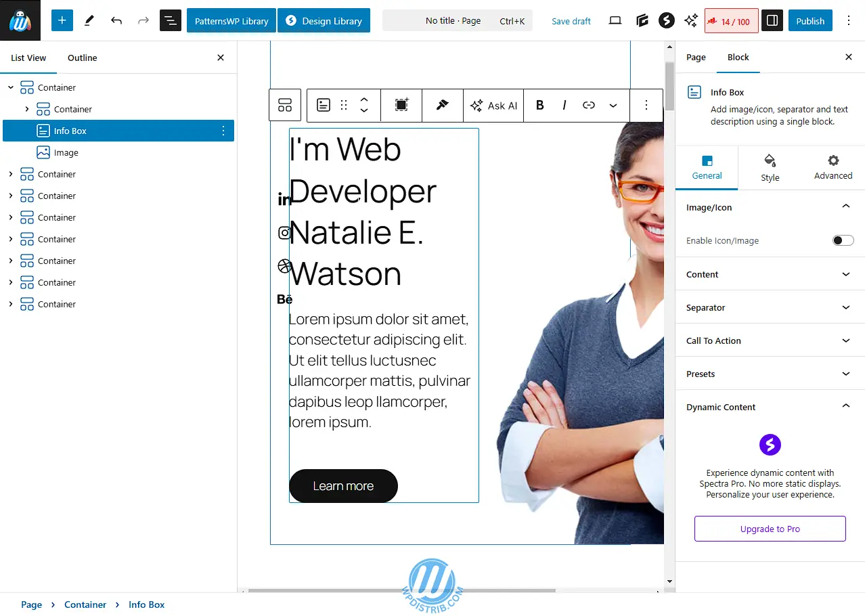Select parent Container block toolbar icon
Screen dimensions: 865x616
pyautogui.click(x=285, y=105)
